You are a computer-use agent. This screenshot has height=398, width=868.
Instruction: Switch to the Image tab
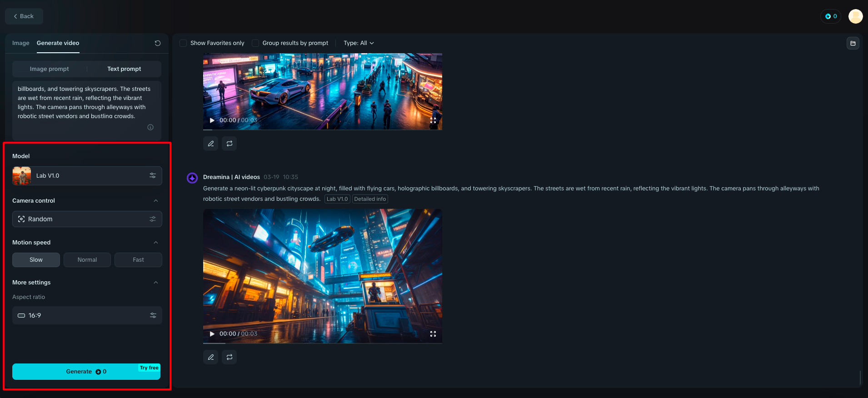(20, 43)
